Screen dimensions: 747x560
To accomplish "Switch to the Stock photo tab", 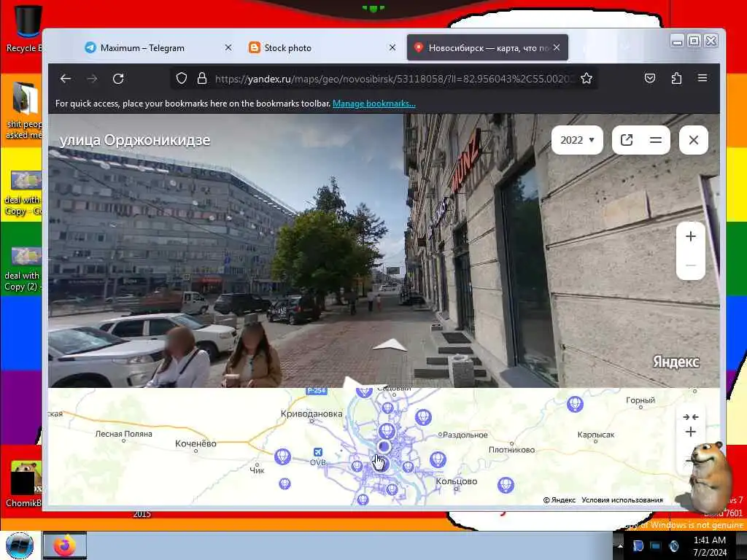I will [x=287, y=47].
